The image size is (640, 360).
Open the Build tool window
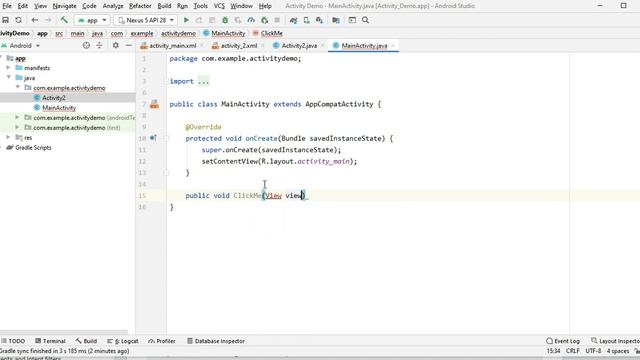coord(86,341)
